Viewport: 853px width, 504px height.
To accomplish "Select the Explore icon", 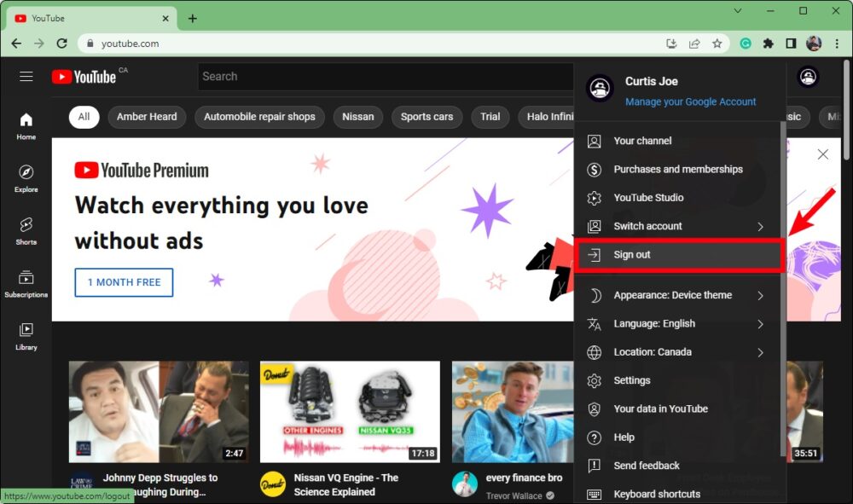I will (26, 177).
